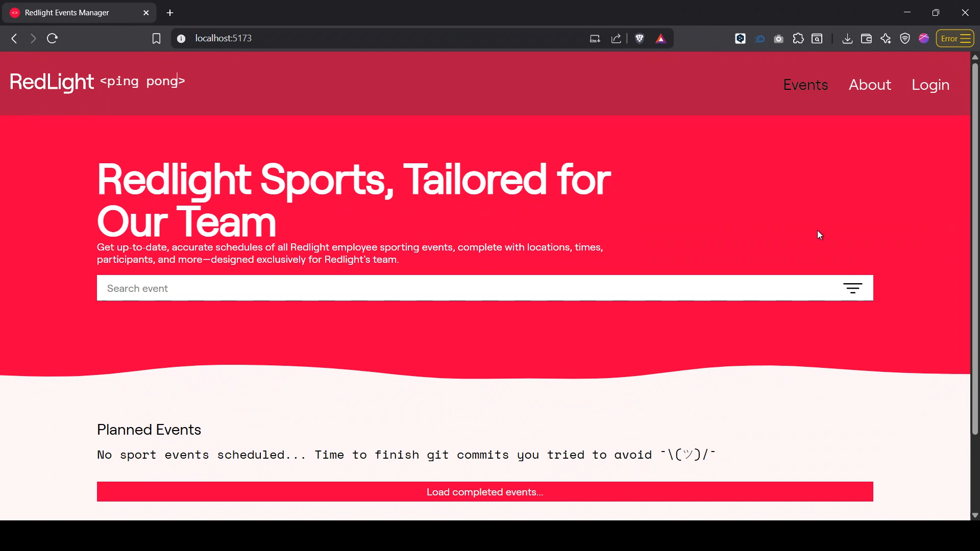Viewport: 980px width, 551px height.
Task: Click the VPN shield icon
Action: [905, 39]
